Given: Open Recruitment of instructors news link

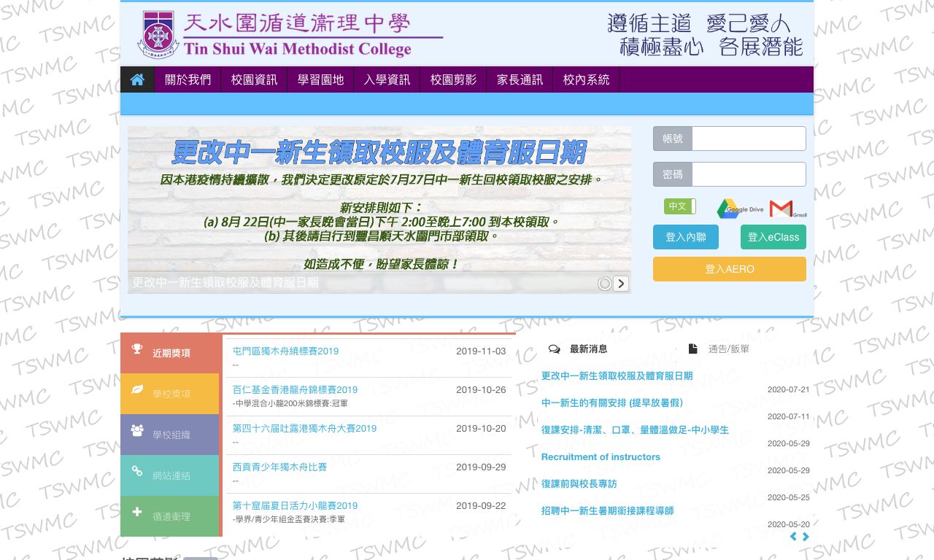Looking at the screenshot, I should pos(601,457).
